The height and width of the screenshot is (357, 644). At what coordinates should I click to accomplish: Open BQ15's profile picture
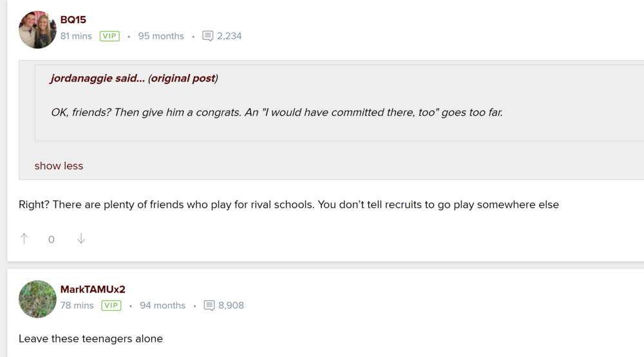tap(37, 30)
